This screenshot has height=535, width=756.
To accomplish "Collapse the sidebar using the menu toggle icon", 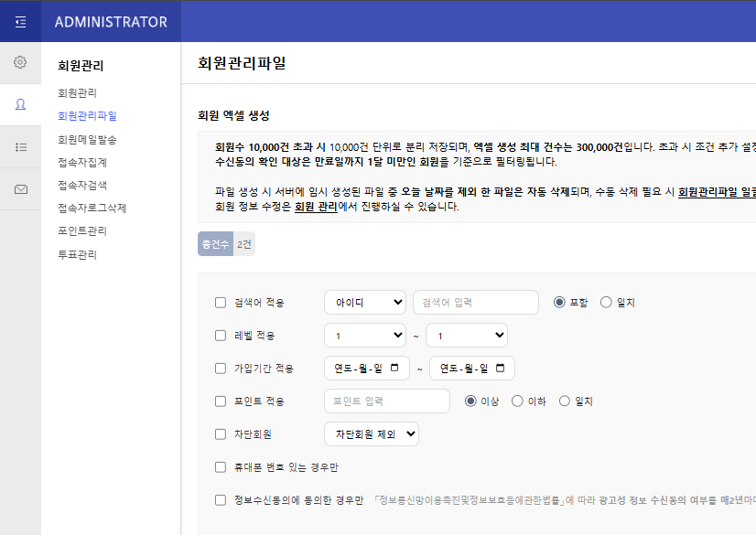I will (20, 22).
